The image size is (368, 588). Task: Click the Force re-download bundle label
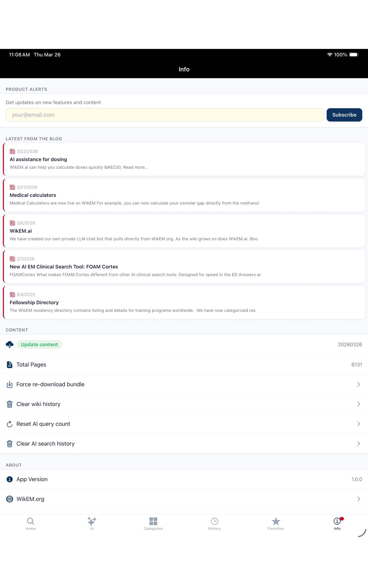click(50, 384)
